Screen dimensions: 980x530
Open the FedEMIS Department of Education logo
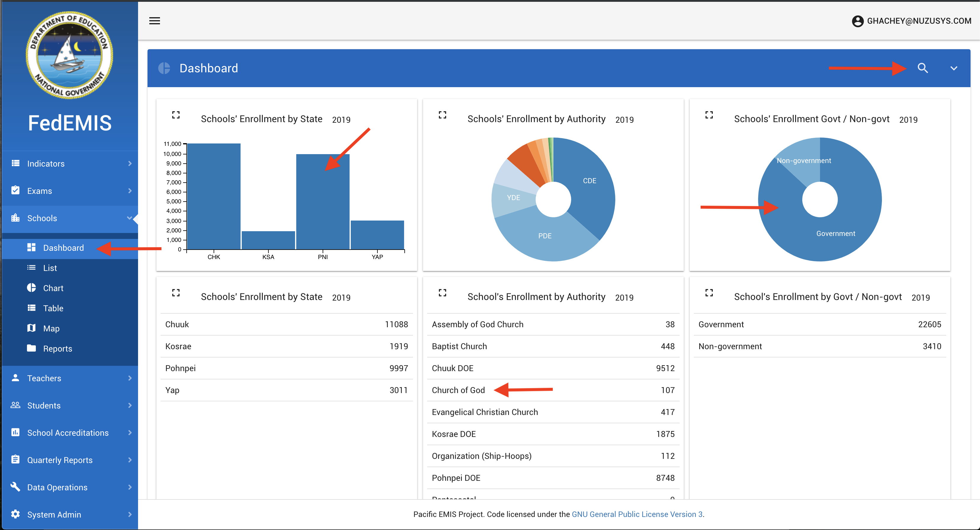pyautogui.click(x=69, y=55)
